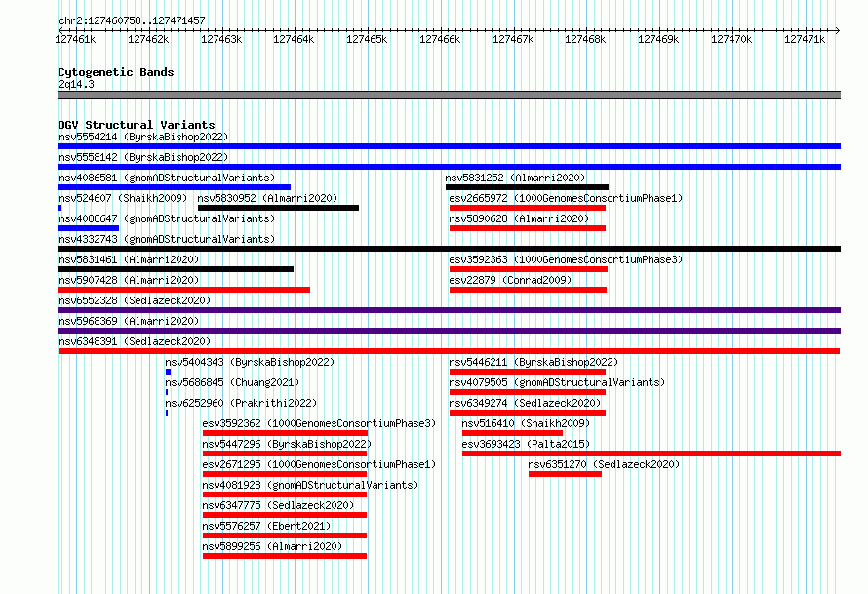
Task: Open esv2665972 (1000GenomesConsortiumPhase1) label
Action: coord(566,198)
